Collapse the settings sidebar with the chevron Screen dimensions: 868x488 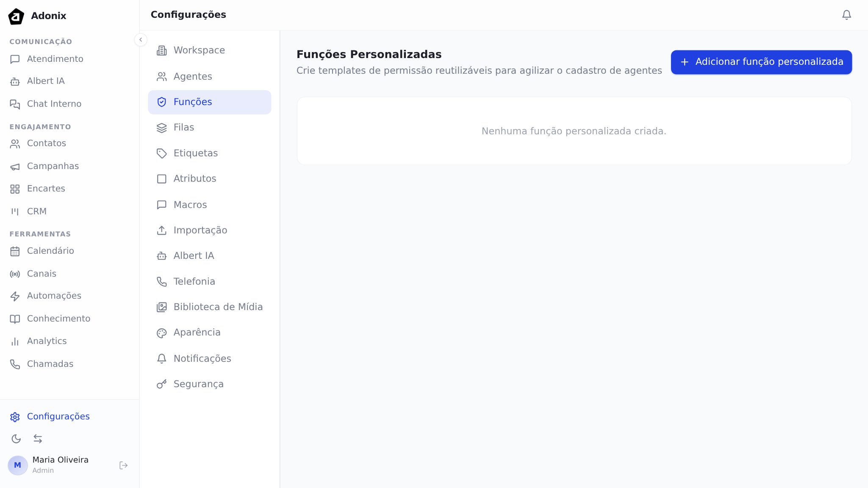click(140, 39)
